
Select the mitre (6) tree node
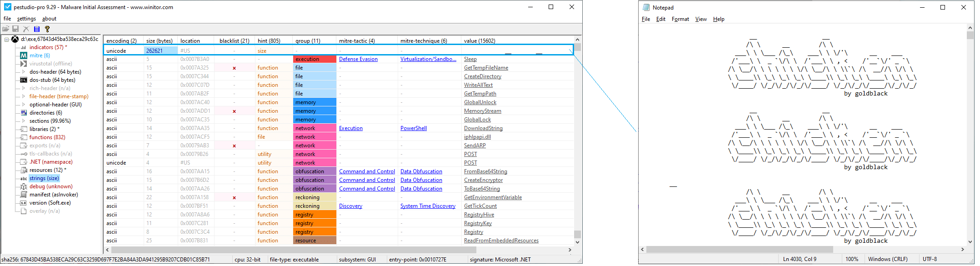[x=40, y=55]
